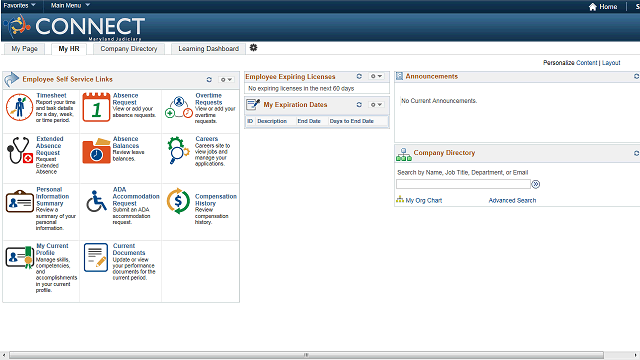Open the Current Documents link

129,249
